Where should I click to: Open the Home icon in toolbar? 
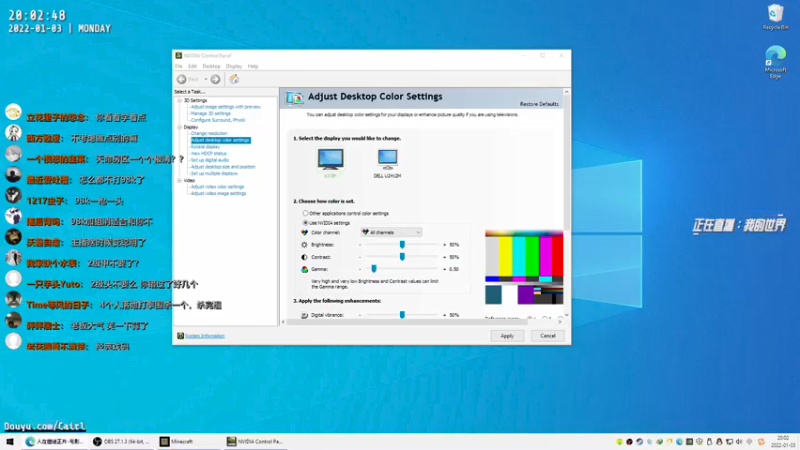pyautogui.click(x=234, y=79)
